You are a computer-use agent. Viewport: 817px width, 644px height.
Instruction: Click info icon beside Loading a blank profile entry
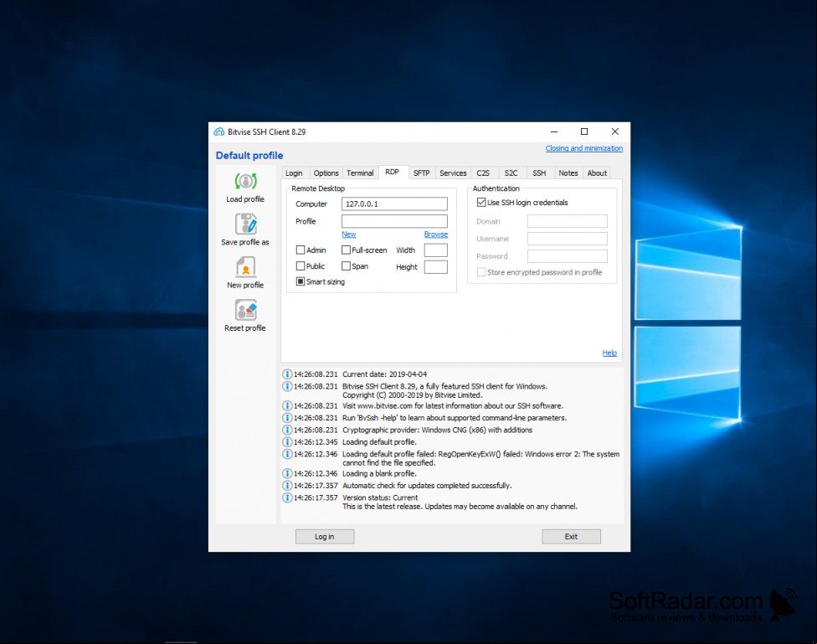click(287, 473)
